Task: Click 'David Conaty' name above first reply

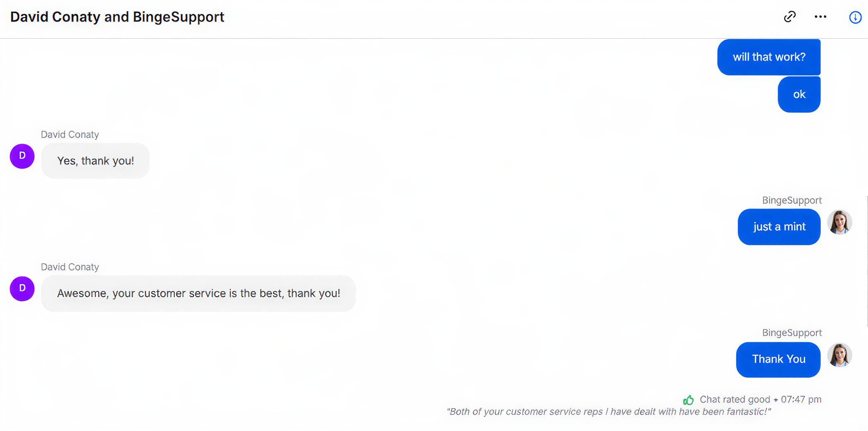Action: (x=70, y=135)
